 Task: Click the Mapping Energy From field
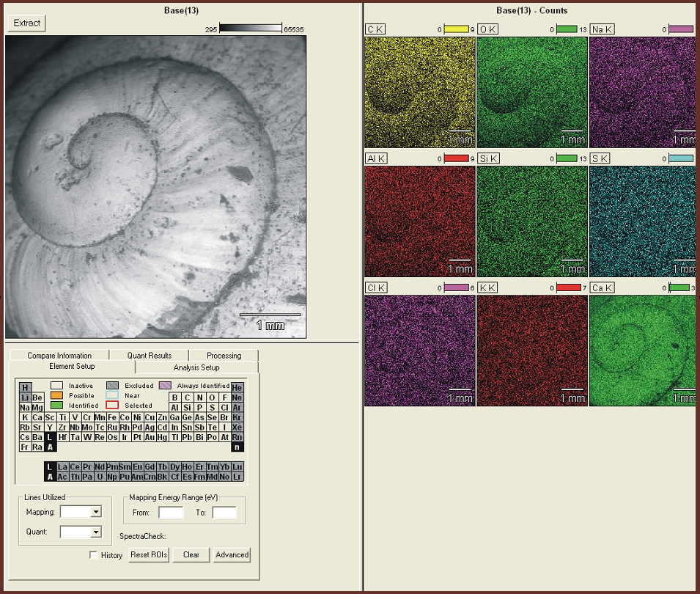171,513
